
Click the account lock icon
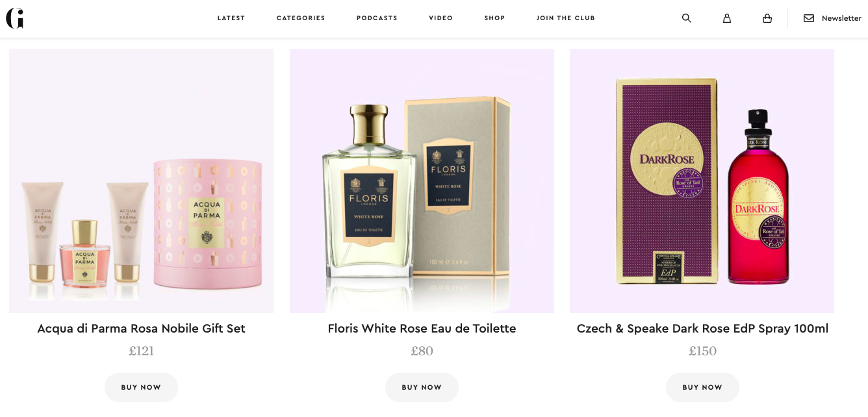point(727,18)
